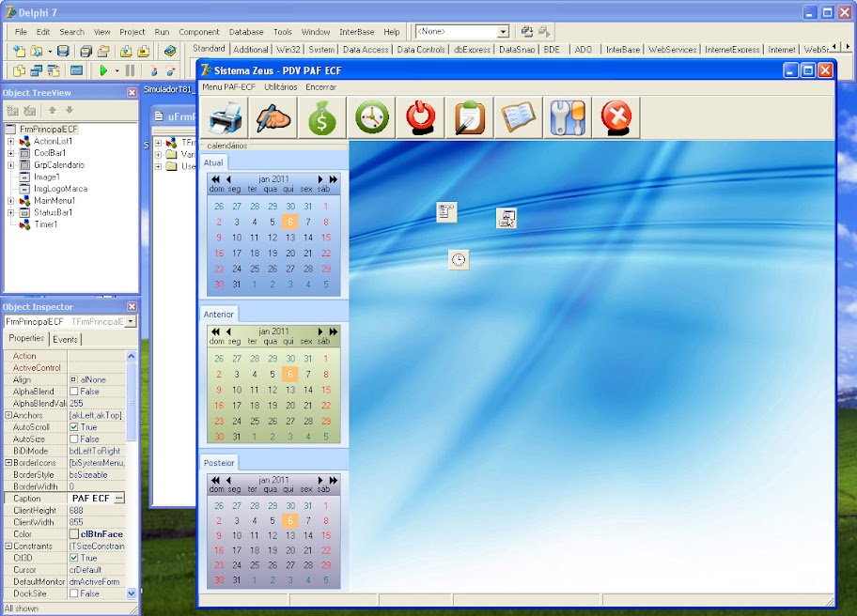Click the New Form toolbar icon
Screen dimensions: 857x616
[76, 70]
